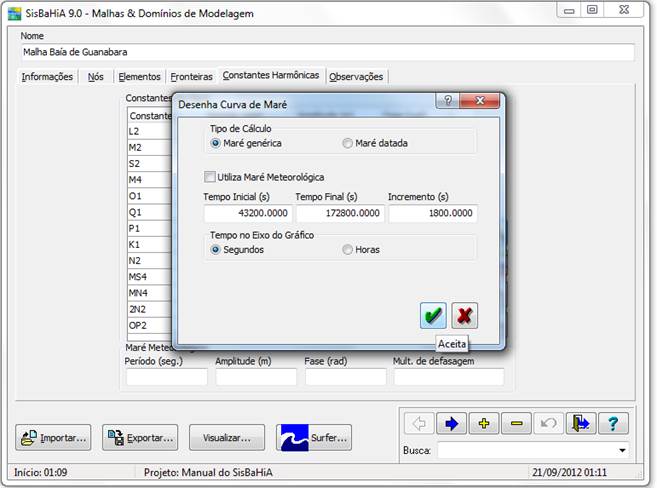This screenshot has height=488, width=657.
Task: Select the K1 constant row
Action: click(x=150, y=245)
